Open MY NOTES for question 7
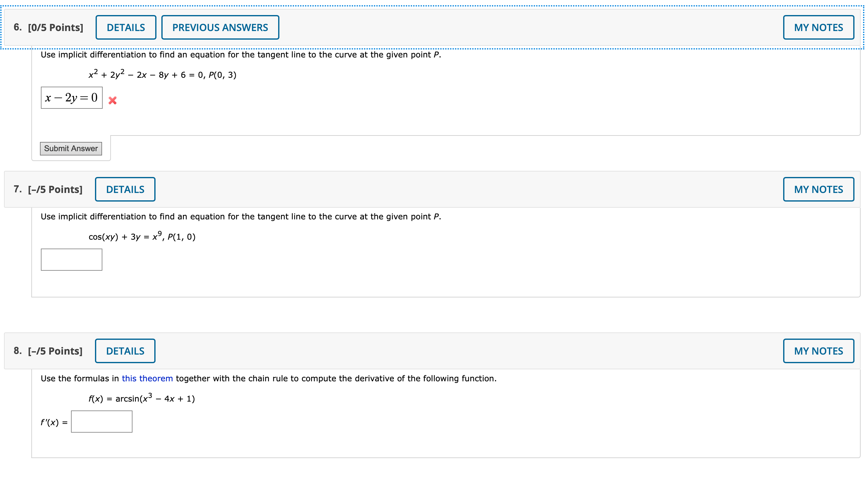868x483 pixels. tap(818, 189)
